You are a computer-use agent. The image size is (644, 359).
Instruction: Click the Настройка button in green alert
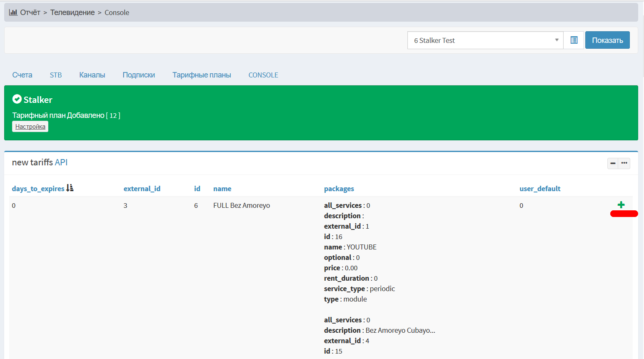coord(30,127)
